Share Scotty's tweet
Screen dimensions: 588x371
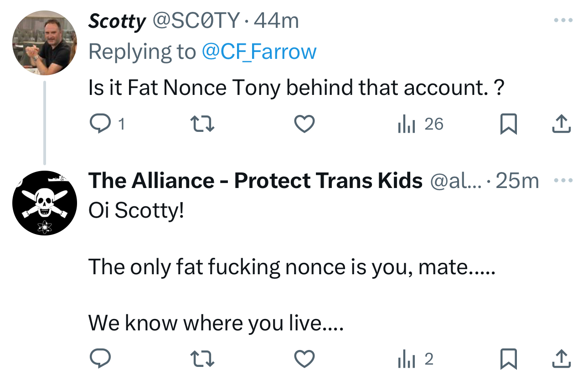coord(561,124)
